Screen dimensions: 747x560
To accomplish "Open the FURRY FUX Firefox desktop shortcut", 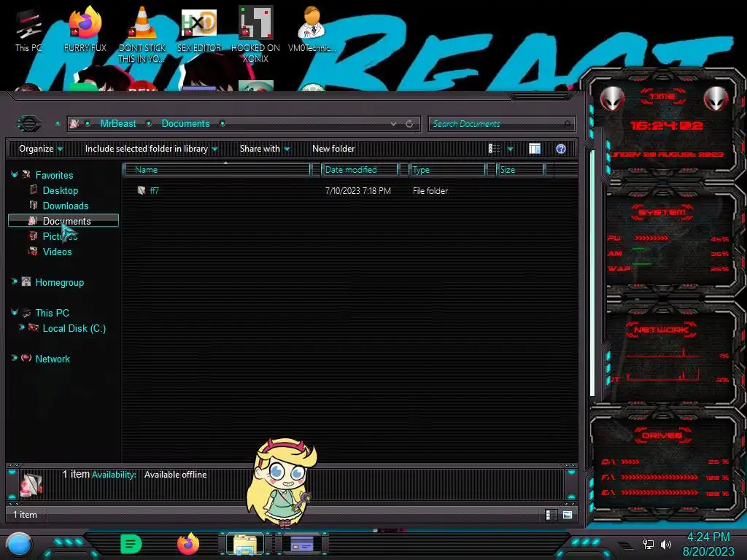I will click(x=85, y=29).
